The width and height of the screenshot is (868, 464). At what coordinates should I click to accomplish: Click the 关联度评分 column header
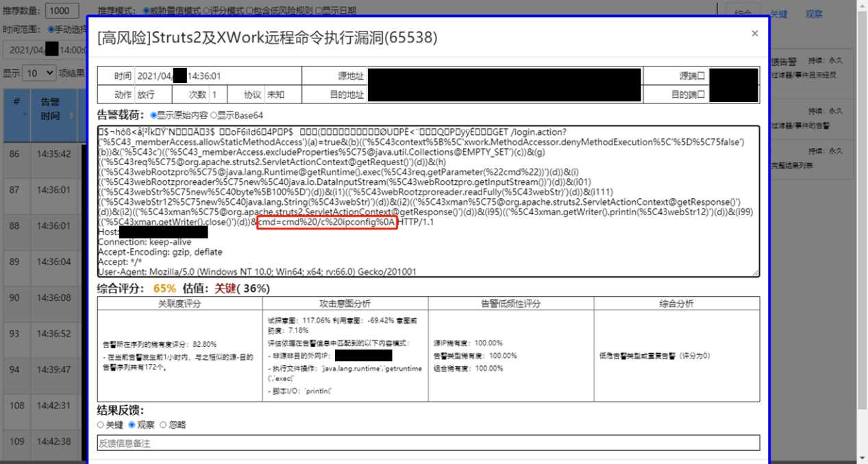(x=179, y=303)
